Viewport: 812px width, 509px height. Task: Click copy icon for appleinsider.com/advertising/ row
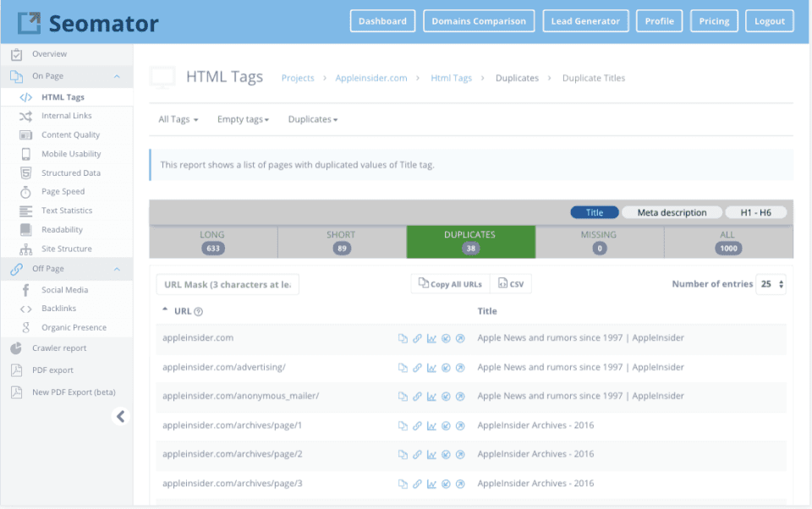point(403,368)
